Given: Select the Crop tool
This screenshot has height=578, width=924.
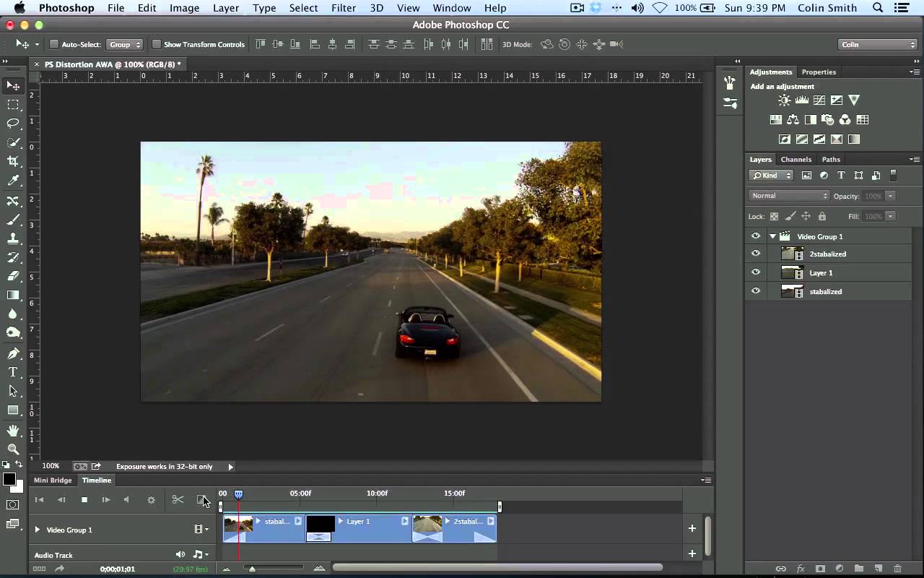Looking at the screenshot, I should [x=13, y=162].
